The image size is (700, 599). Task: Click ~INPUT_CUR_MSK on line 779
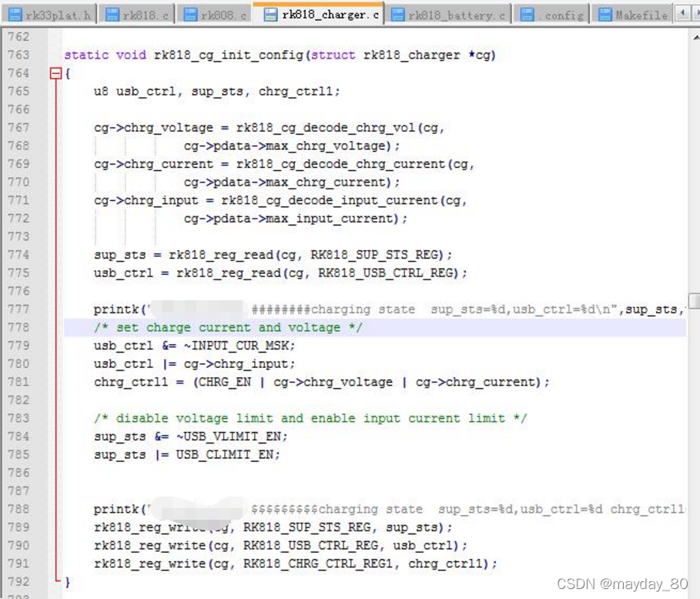[236, 346]
